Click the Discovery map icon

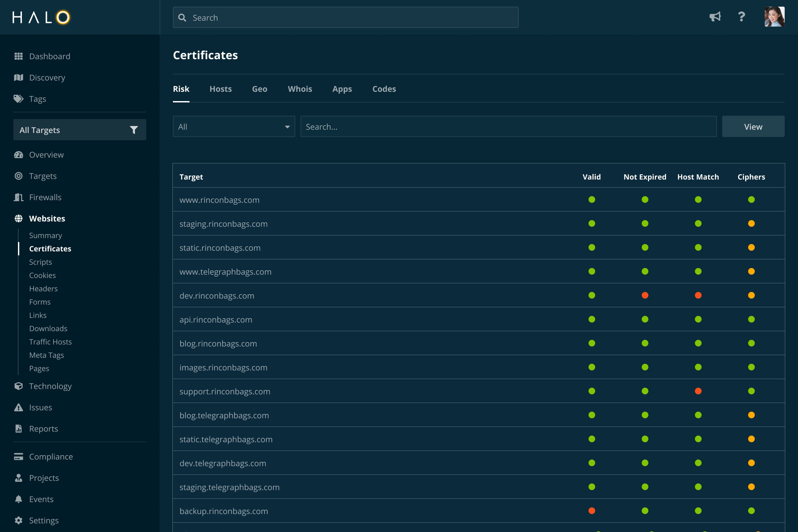pos(19,78)
